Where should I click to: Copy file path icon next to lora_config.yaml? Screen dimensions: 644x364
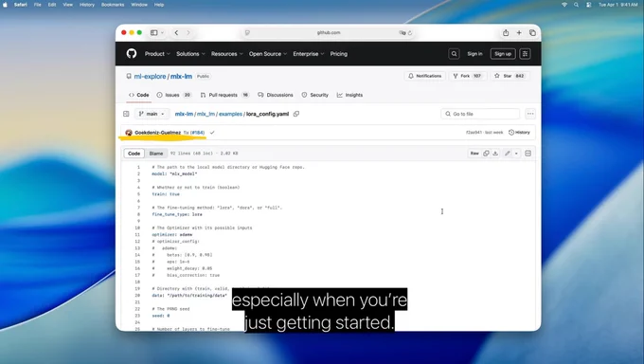[x=296, y=114]
